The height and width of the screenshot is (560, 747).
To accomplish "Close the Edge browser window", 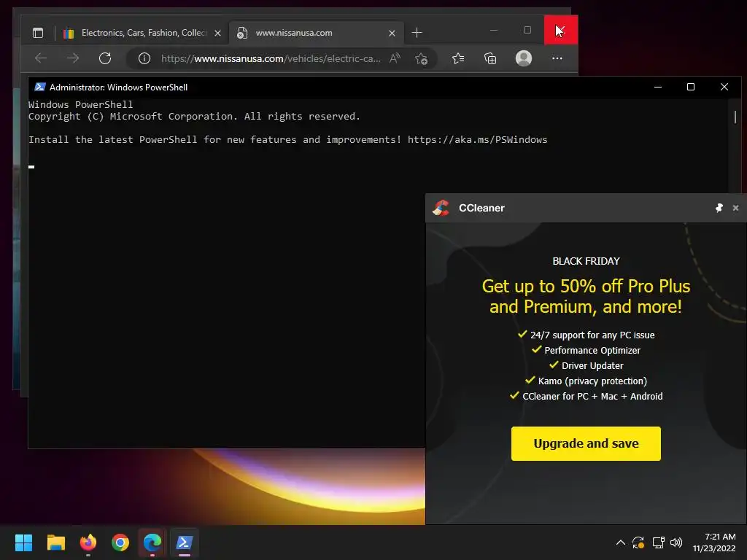I will pyautogui.click(x=561, y=30).
